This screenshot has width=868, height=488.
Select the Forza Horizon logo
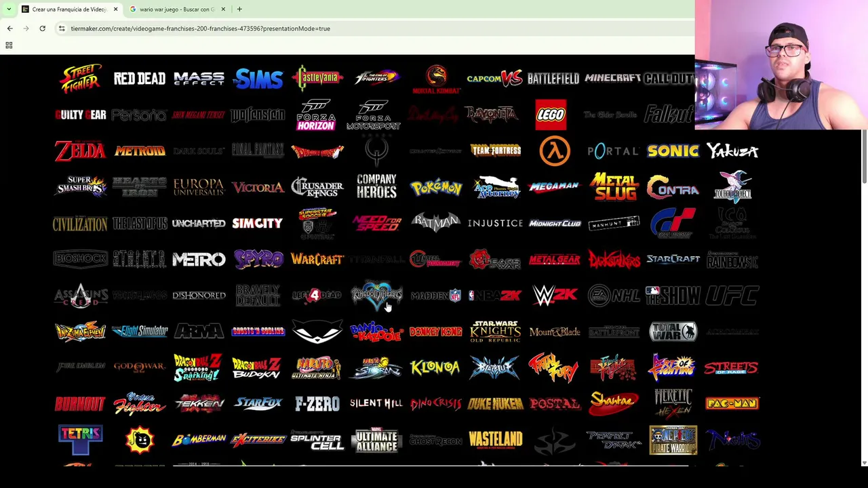coord(316,115)
